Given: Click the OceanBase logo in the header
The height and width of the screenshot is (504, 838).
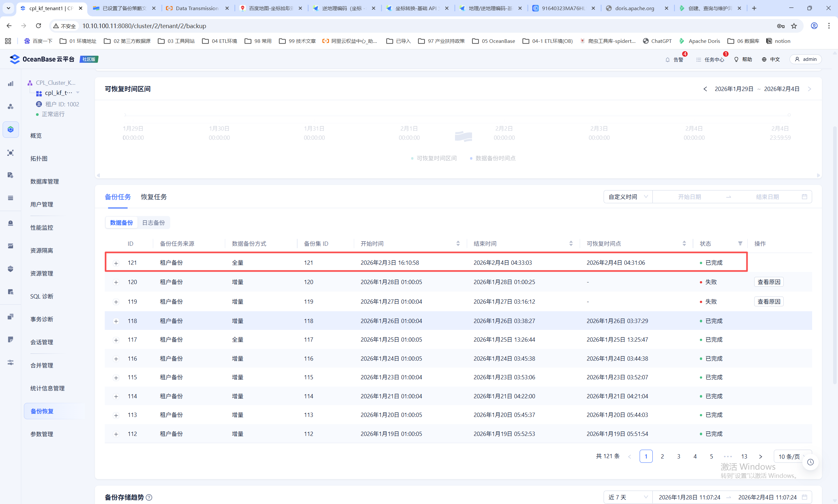Looking at the screenshot, I should (x=15, y=59).
